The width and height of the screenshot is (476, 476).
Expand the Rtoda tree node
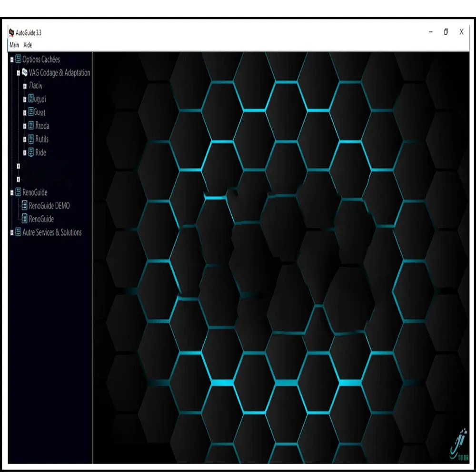[x=25, y=126]
